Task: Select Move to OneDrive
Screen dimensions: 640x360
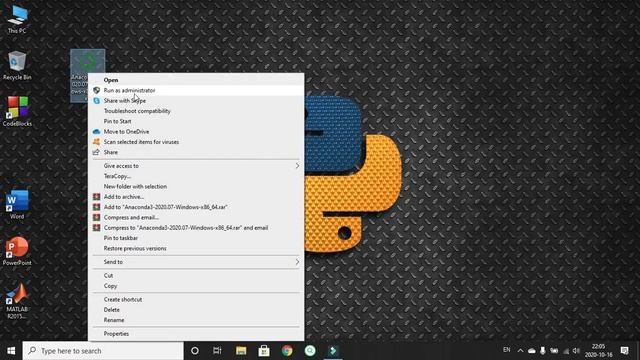Action: 196,131
